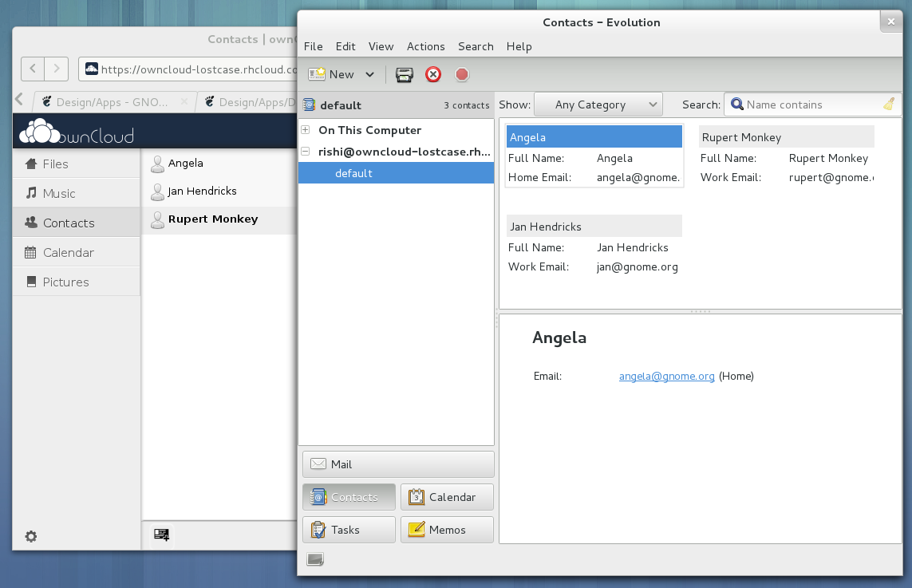Click the red Stop icon in the toolbar
The height and width of the screenshot is (588, 912).
(x=462, y=74)
